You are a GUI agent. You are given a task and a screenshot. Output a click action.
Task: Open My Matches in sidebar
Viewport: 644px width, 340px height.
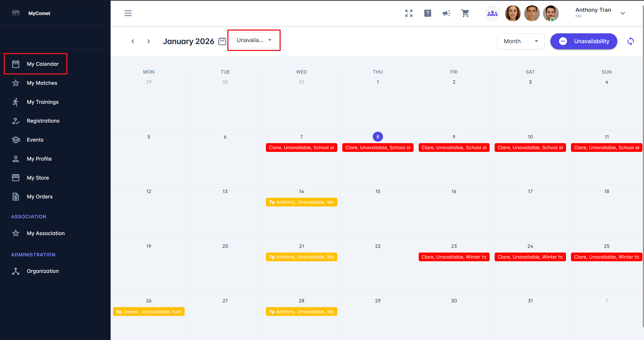[42, 83]
